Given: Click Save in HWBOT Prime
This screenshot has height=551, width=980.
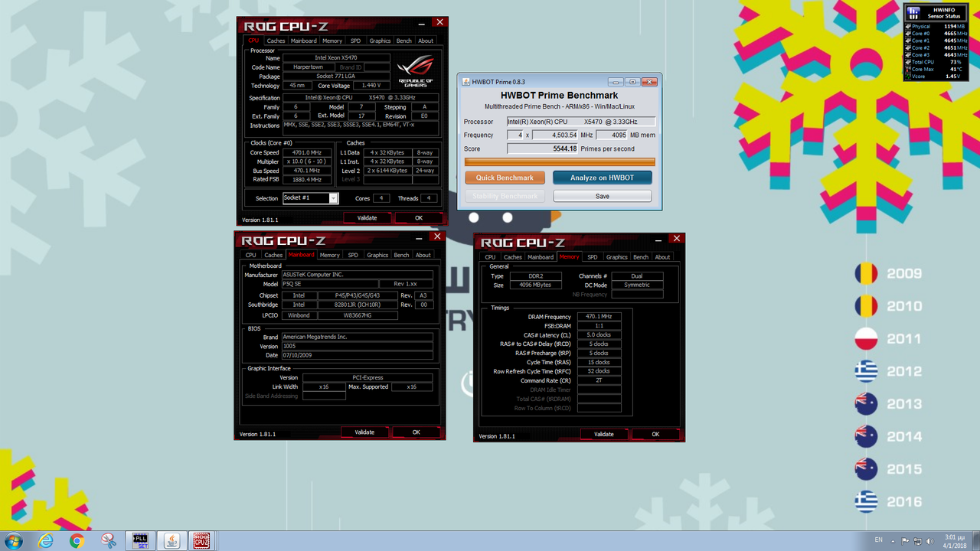Looking at the screenshot, I should point(603,196).
